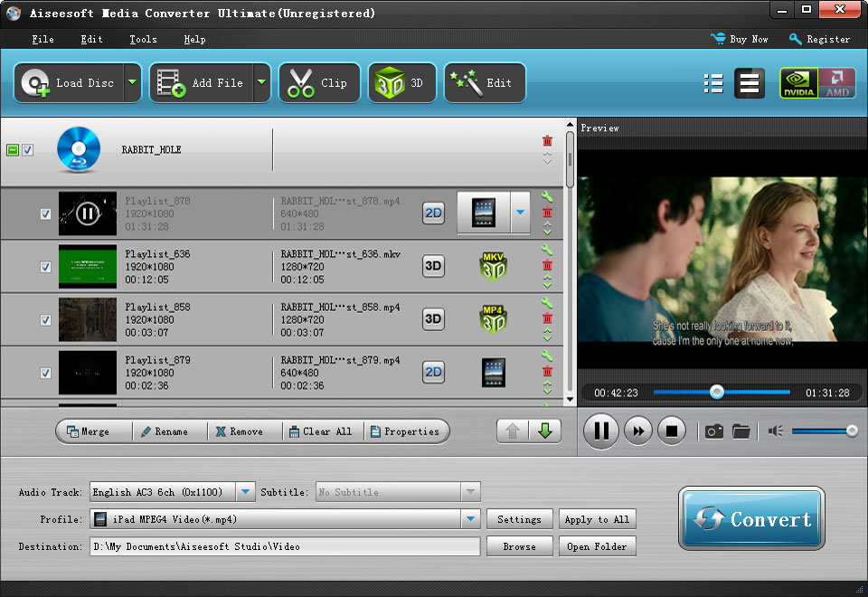Move selected item down with green arrow
The width and height of the screenshot is (868, 597).
(x=544, y=431)
